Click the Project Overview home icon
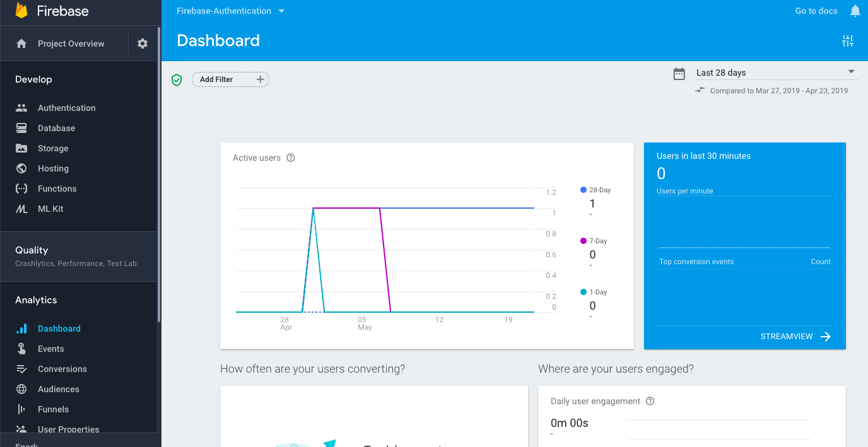The height and width of the screenshot is (447, 868). pos(21,44)
